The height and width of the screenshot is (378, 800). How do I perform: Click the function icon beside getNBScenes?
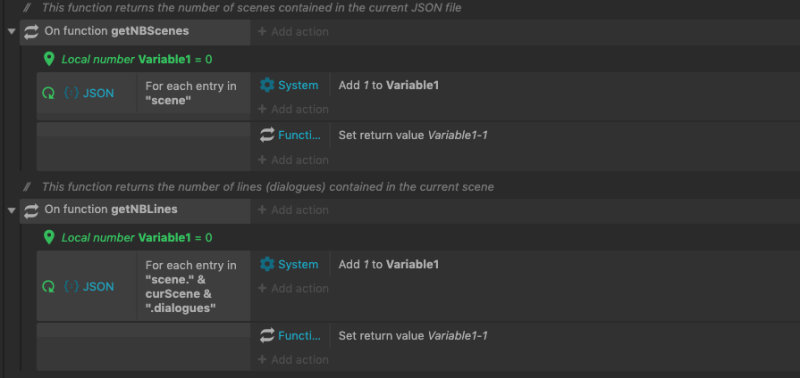tap(31, 32)
